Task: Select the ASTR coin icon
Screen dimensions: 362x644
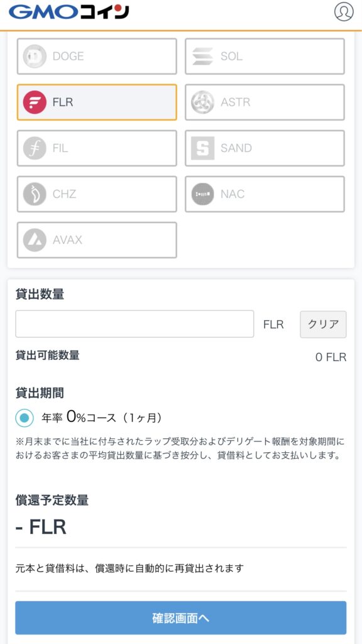Action: click(203, 103)
